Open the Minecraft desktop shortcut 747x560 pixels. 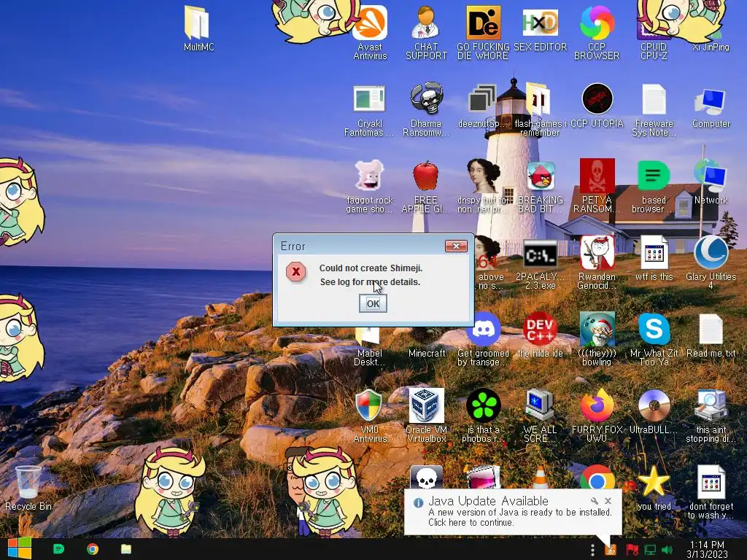click(x=427, y=353)
